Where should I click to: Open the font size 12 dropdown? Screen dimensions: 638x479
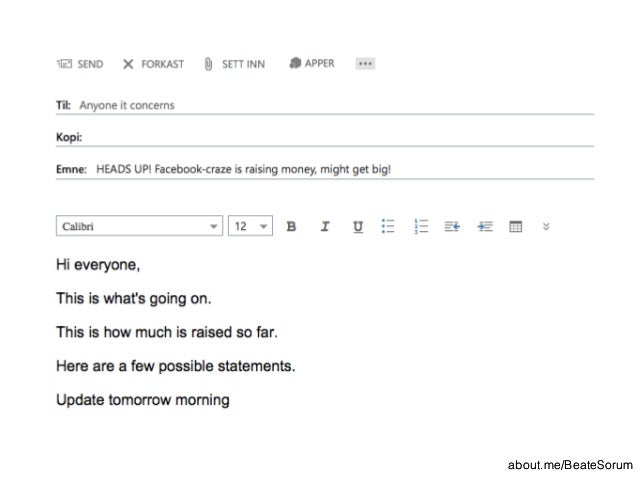[x=250, y=226]
